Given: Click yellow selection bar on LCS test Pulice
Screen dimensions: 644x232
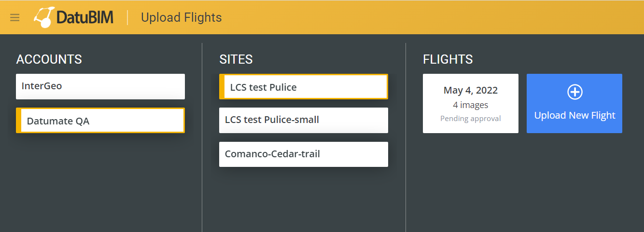Looking at the screenshot, I should click(222, 87).
